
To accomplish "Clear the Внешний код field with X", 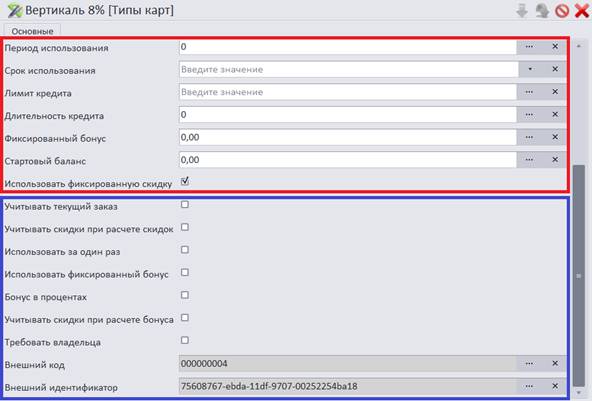I will pyautogui.click(x=555, y=363).
